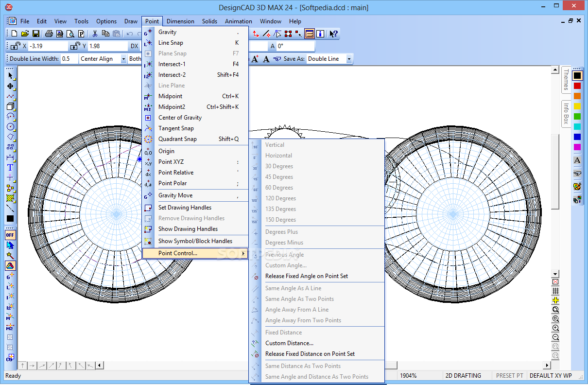Click the X coordinate input field
This screenshot has width=588, height=385.
coord(47,46)
